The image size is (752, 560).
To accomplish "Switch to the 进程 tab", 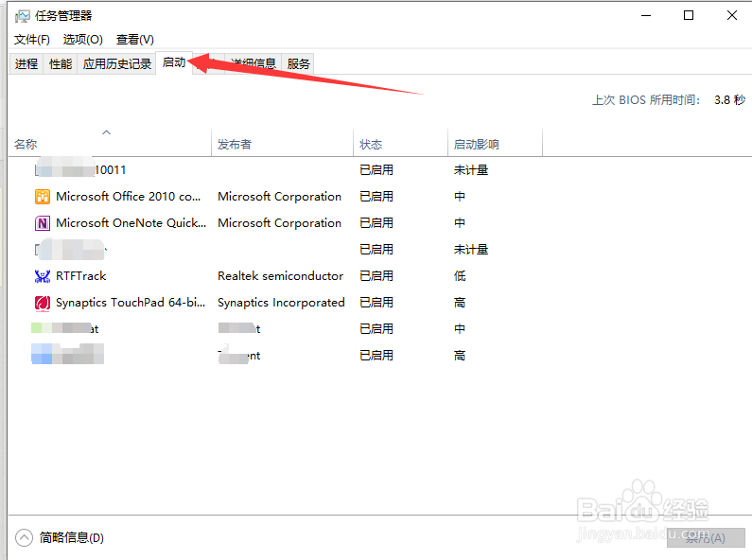I will (x=26, y=63).
